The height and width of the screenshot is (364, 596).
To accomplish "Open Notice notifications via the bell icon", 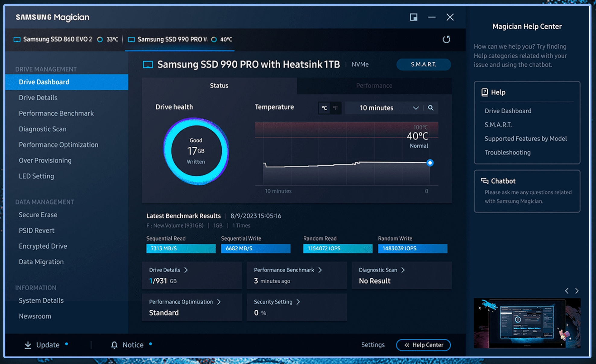I will [x=115, y=345].
